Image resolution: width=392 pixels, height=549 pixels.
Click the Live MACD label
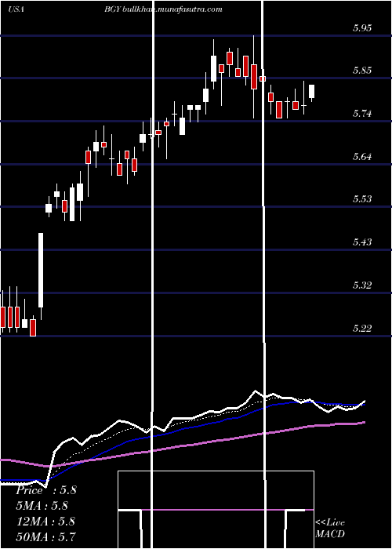(x=330, y=529)
